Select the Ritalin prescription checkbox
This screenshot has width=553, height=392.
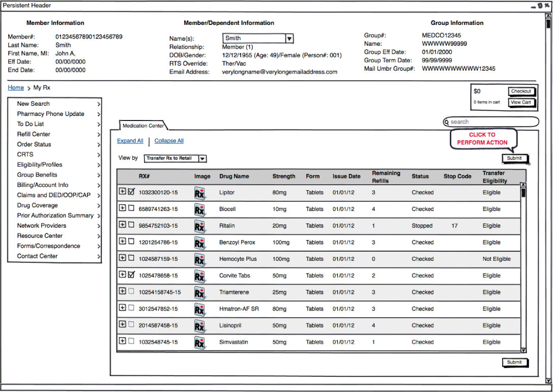[x=131, y=225]
